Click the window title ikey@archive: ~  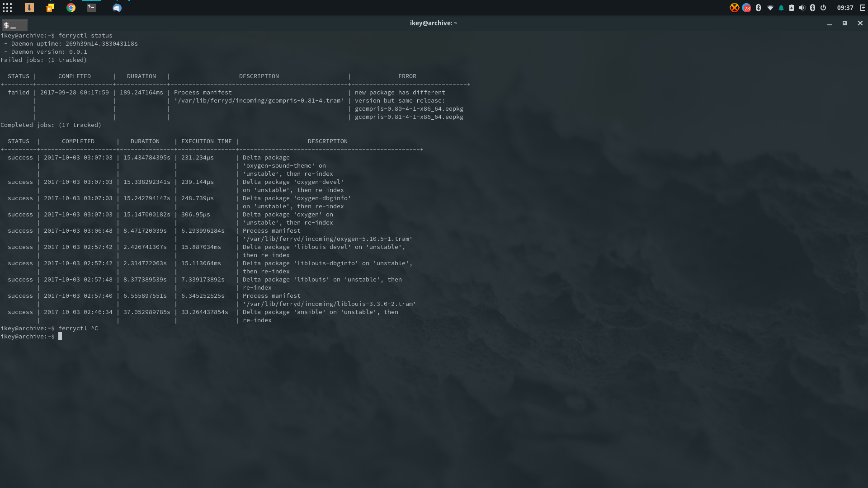(x=434, y=23)
